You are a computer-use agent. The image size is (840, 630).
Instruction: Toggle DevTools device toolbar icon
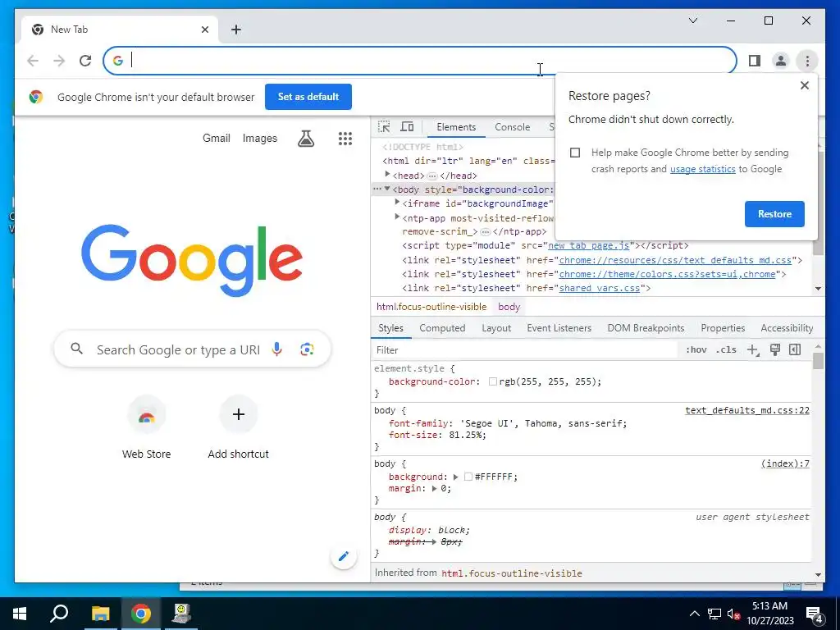click(x=407, y=127)
